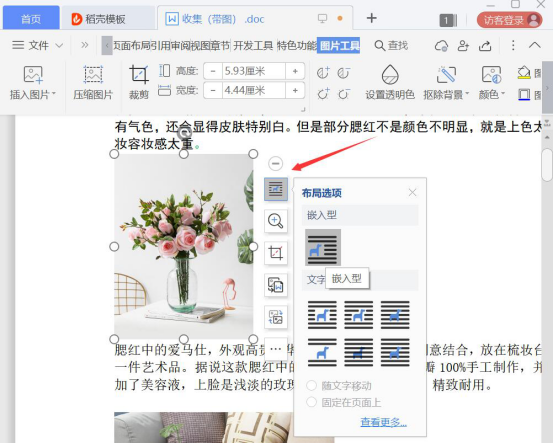Image resolution: width=554 pixels, height=444 pixels.
Task: Select the tight text wrapping option
Action: click(x=359, y=315)
